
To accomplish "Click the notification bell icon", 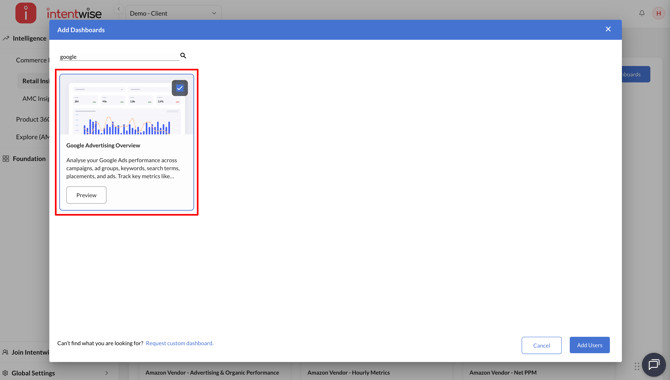I will (642, 13).
